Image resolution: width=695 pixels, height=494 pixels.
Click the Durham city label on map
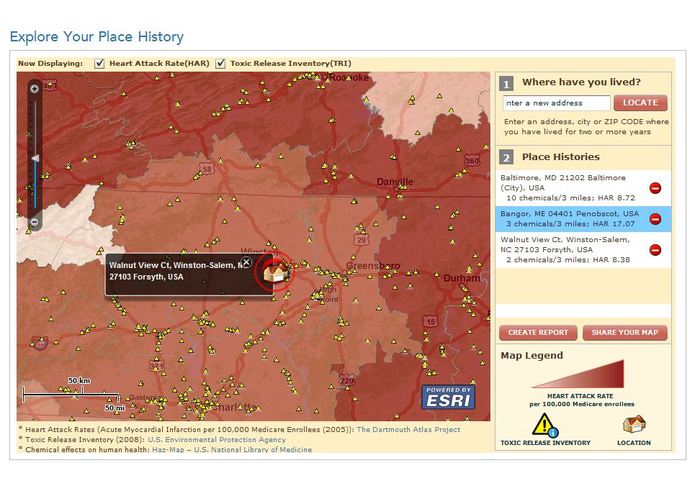461,278
